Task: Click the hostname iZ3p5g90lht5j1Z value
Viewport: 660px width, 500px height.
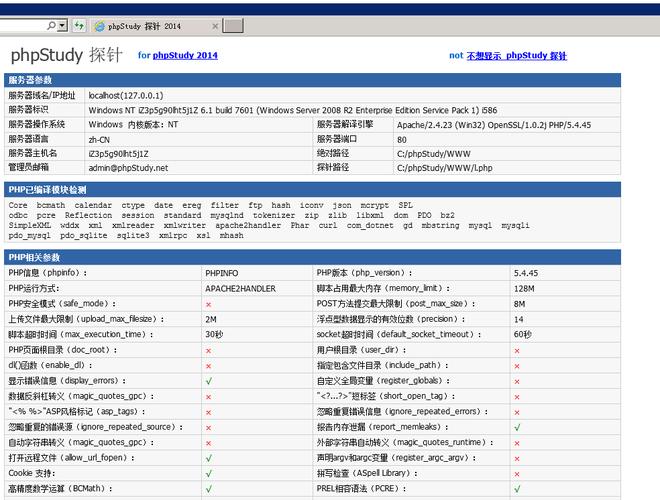Action: pyautogui.click(x=118, y=154)
